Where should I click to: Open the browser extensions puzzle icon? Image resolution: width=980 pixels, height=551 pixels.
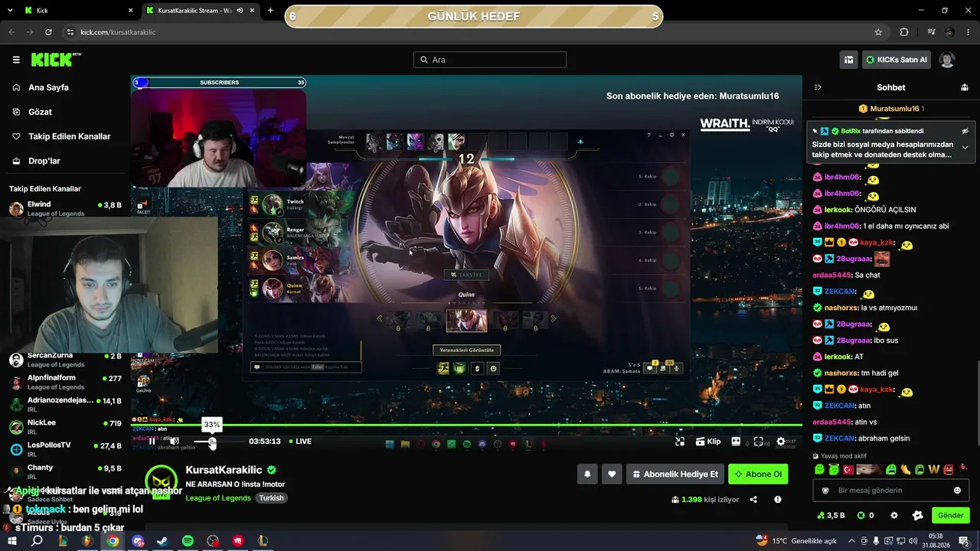tap(904, 32)
